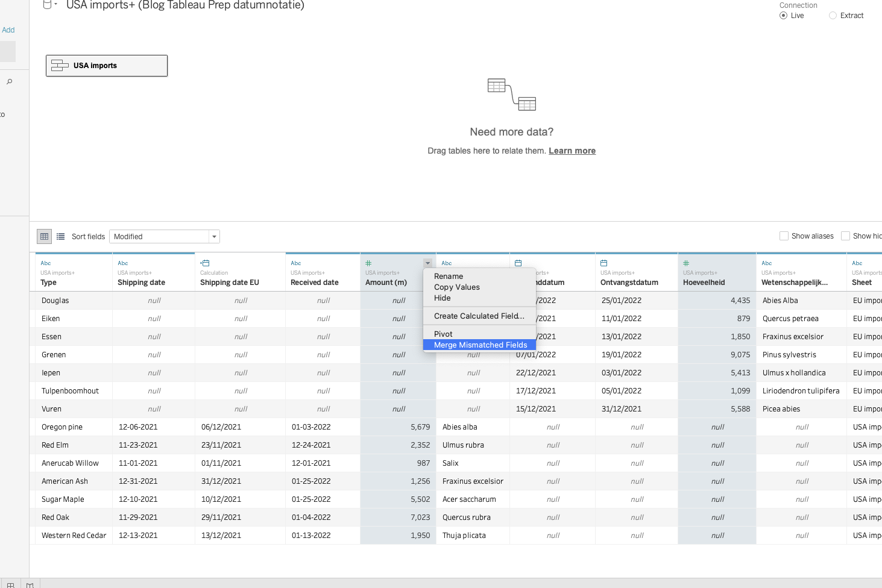The width and height of the screenshot is (882, 588).
Task: Switch to the metadata list view icon
Action: click(x=61, y=237)
